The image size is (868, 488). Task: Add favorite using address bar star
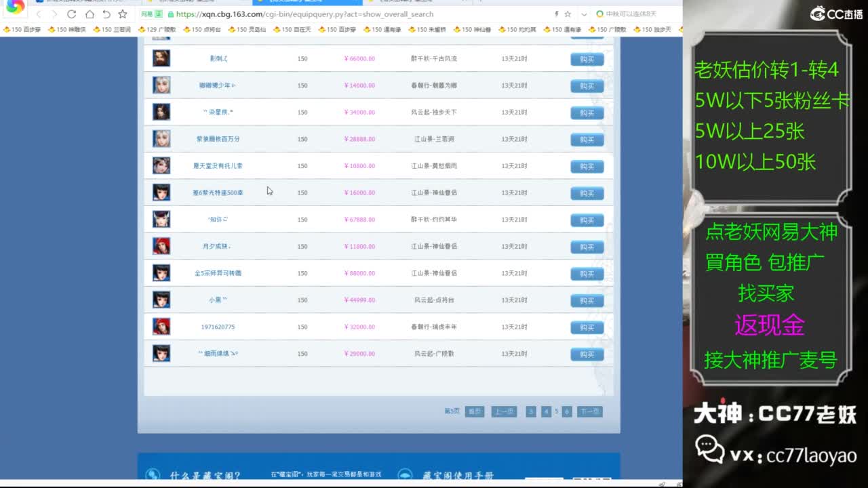click(x=568, y=14)
